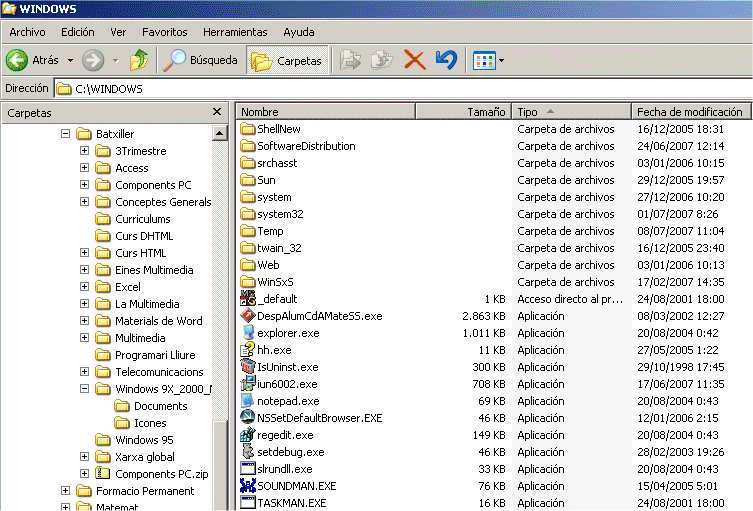753x511 pixels.
Task: Click the blue Undo arrow icon
Action: coord(446,60)
